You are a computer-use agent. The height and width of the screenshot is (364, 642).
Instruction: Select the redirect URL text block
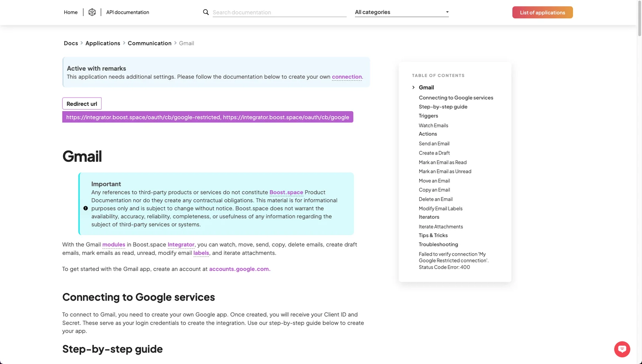pyautogui.click(x=208, y=117)
